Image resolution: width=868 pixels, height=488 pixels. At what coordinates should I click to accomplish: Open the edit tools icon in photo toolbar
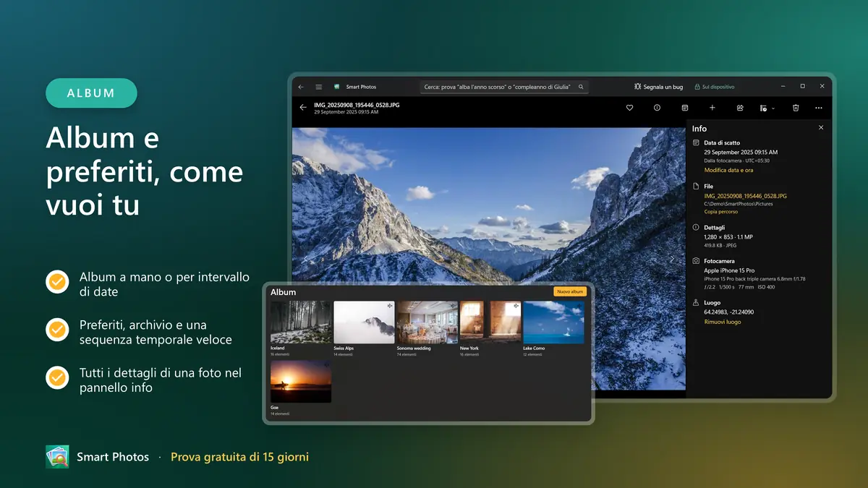[x=763, y=108]
